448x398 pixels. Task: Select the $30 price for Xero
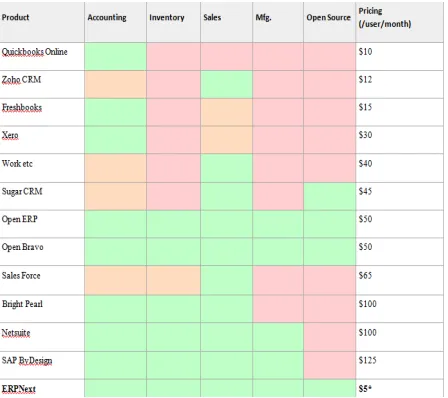click(365, 135)
